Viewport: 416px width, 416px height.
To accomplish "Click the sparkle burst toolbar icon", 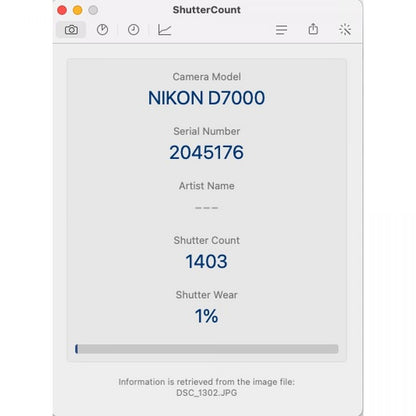I will pos(345,30).
